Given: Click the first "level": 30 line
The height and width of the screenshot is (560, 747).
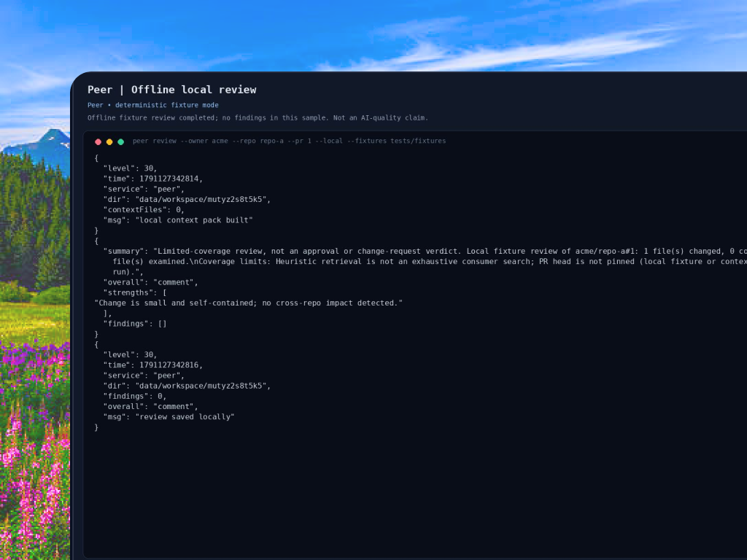Looking at the screenshot, I should coord(130,168).
